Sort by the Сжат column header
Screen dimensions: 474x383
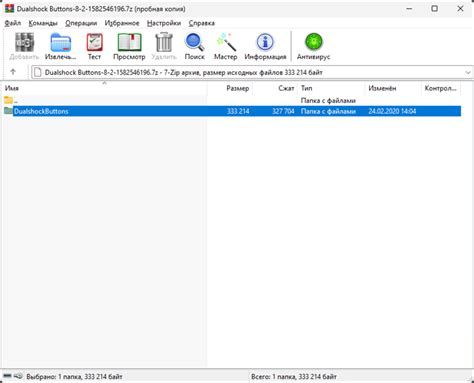click(x=275, y=88)
